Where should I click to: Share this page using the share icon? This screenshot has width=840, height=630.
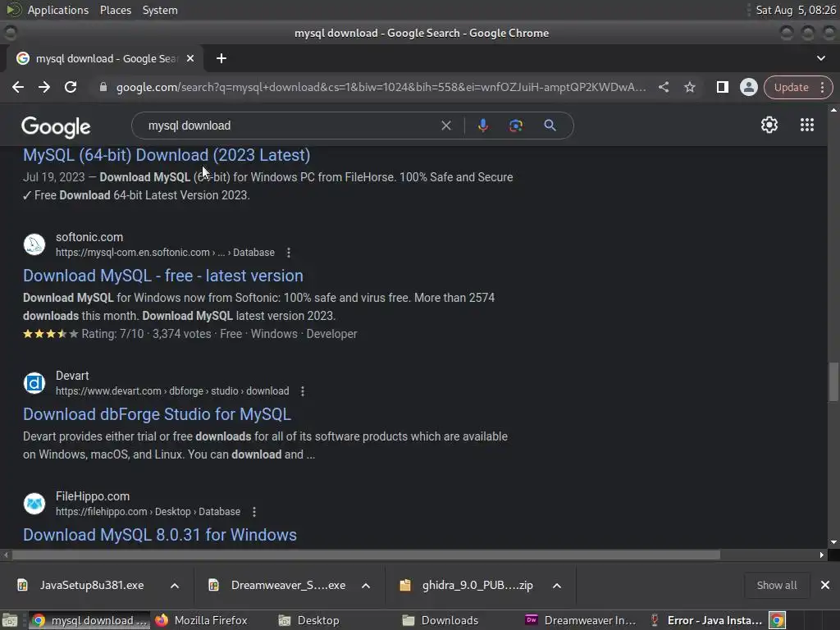pos(663,87)
